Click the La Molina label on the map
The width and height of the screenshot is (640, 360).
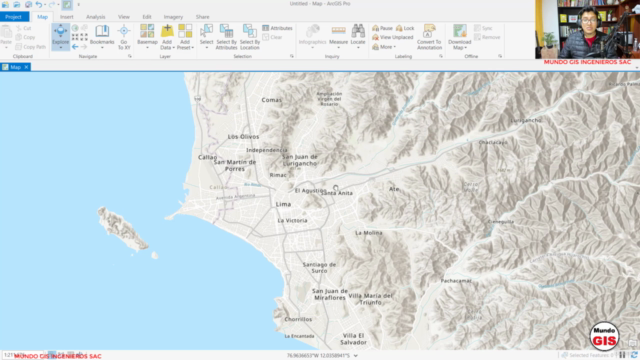[x=369, y=233]
